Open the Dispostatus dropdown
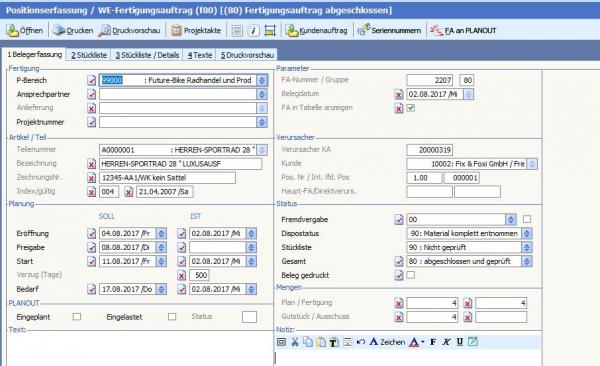Viewport: 600px width, 366px height. 527,234
